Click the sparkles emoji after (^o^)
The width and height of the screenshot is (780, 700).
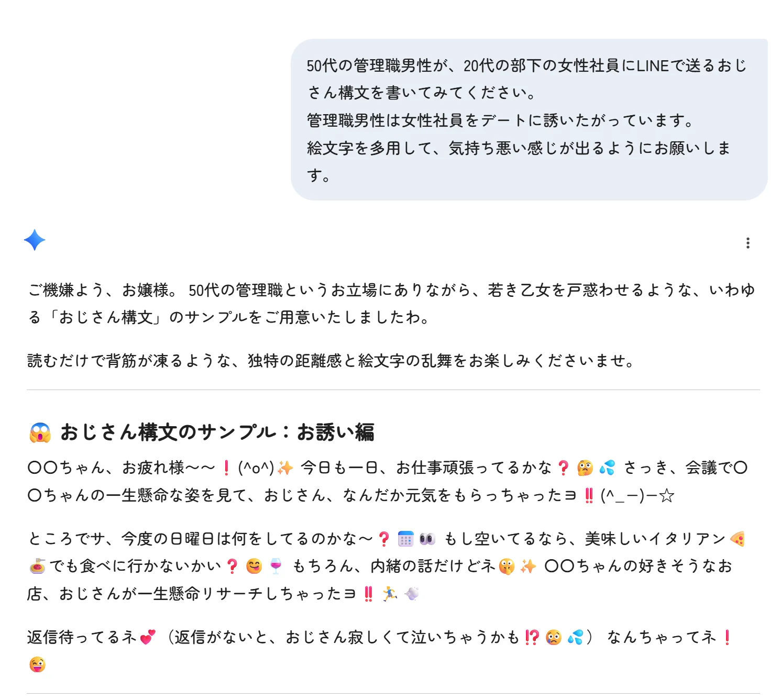(x=285, y=468)
